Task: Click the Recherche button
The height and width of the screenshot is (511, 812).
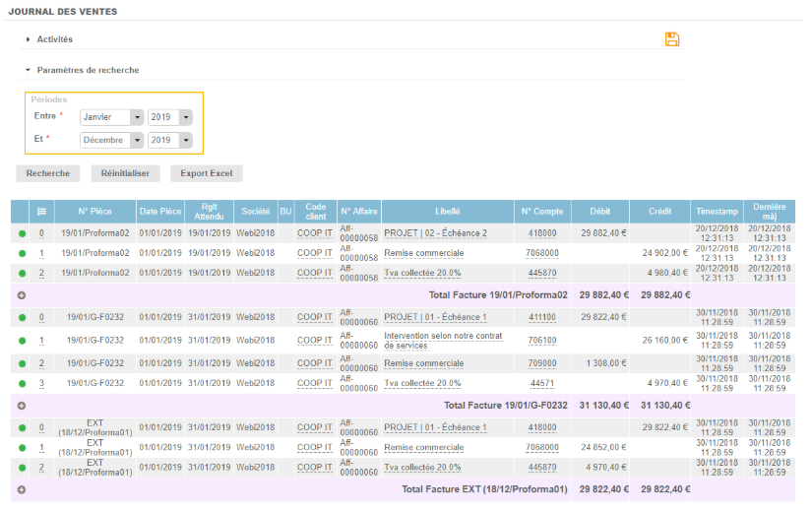Action: point(48,173)
